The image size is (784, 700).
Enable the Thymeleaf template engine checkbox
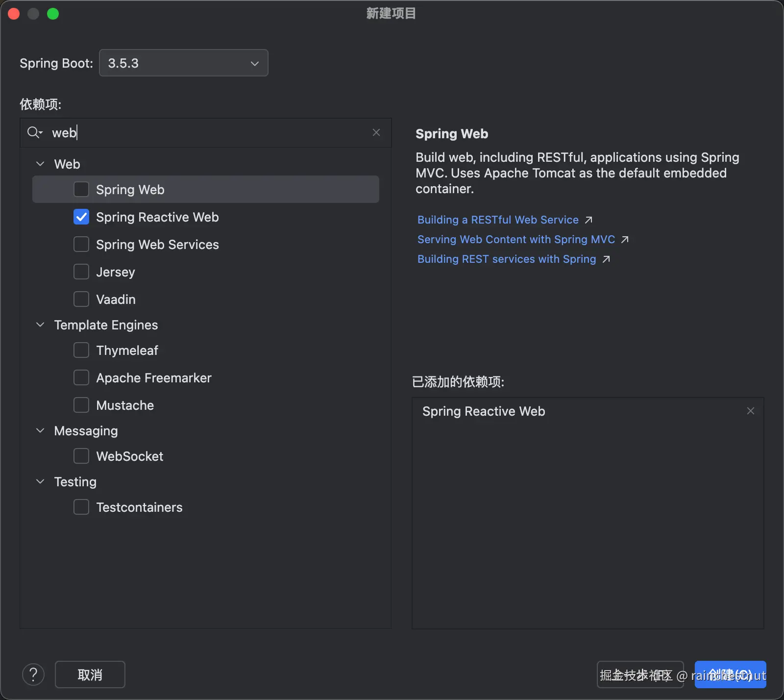click(x=81, y=350)
